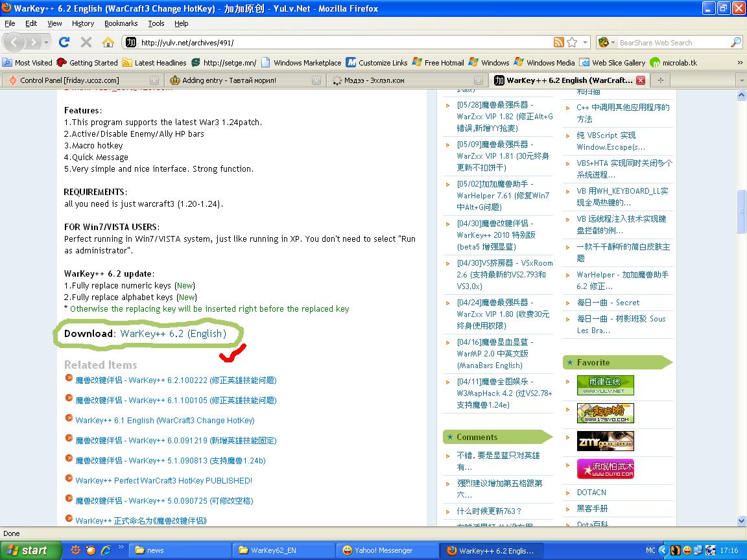
Task: Expand the quick launch overflow chevron
Action: tap(121, 547)
